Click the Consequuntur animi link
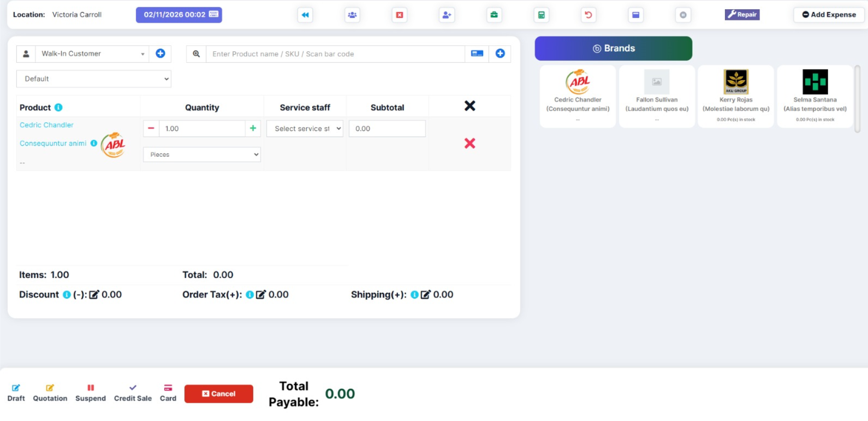Image resolution: width=868 pixels, height=421 pixels. click(53, 144)
